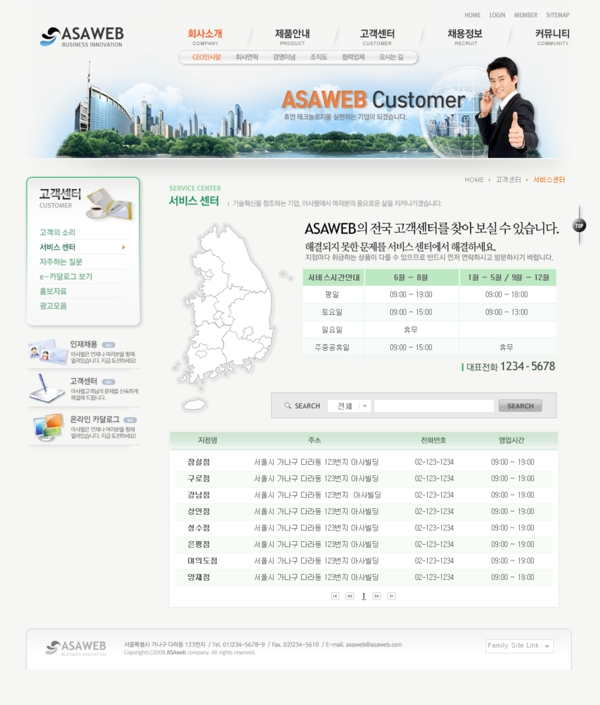Open the 제품안내 PRODUCT menu

292,36
